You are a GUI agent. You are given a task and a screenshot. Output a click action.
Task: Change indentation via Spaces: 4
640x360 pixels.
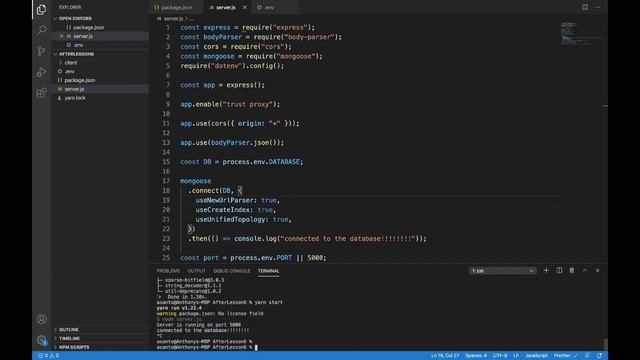click(476, 356)
